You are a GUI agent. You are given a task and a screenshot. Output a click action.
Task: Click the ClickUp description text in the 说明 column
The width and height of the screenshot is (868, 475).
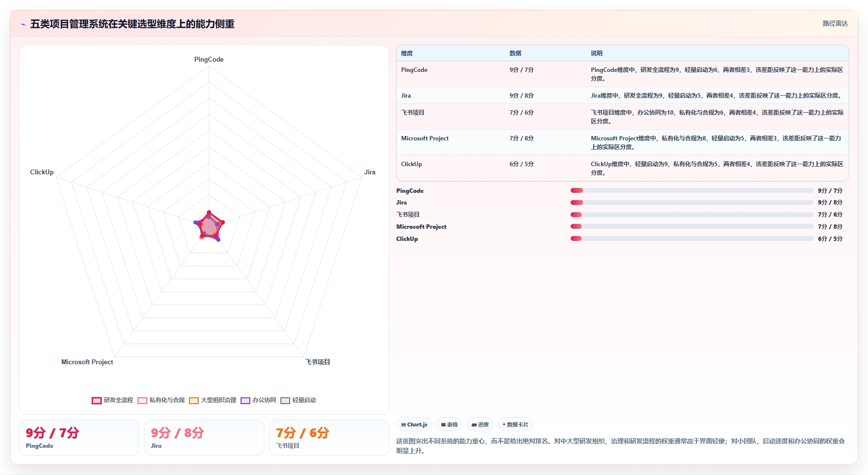pos(717,169)
